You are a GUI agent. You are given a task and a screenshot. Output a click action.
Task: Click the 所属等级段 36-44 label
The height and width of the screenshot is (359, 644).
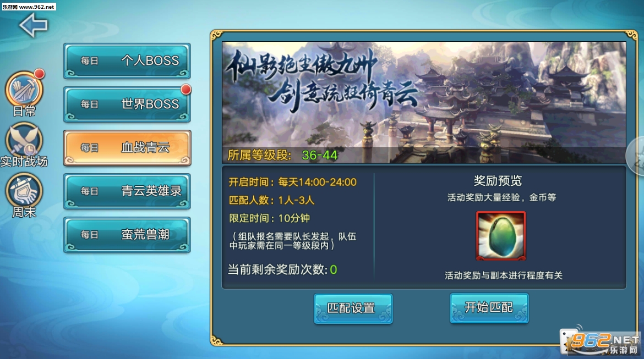click(282, 155)
